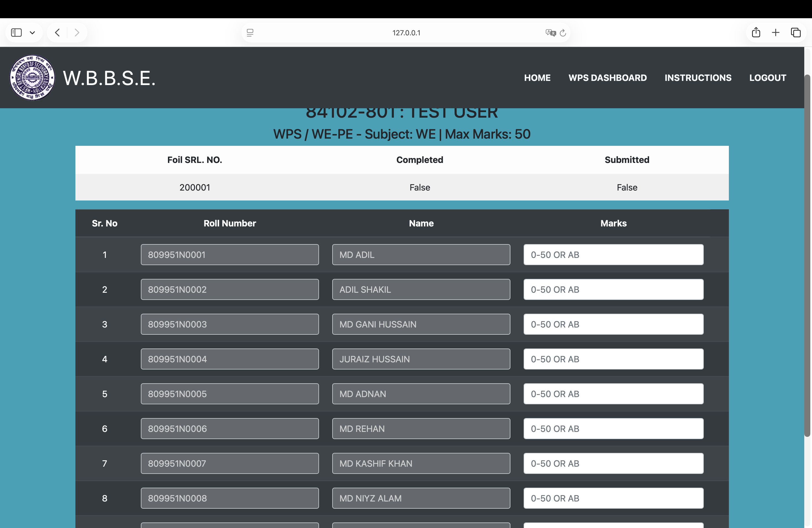Go back with the back arrow
The height and width of the screenshot is (528, 812).
[57, 33]
